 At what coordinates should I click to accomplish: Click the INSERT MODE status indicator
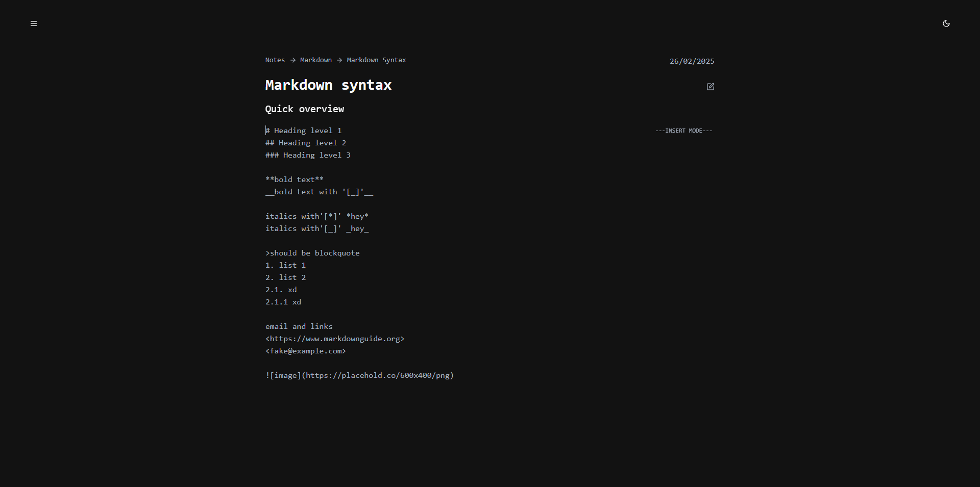[683, 131]
